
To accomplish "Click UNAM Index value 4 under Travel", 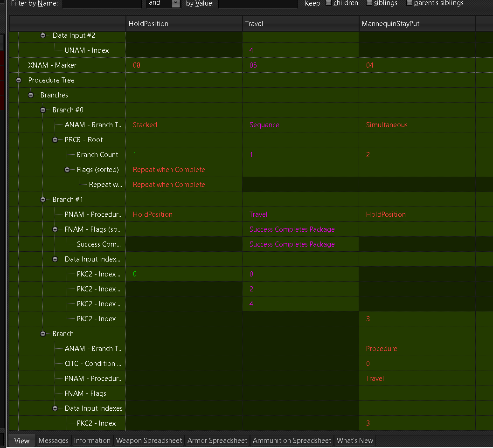I will (301, 50).
